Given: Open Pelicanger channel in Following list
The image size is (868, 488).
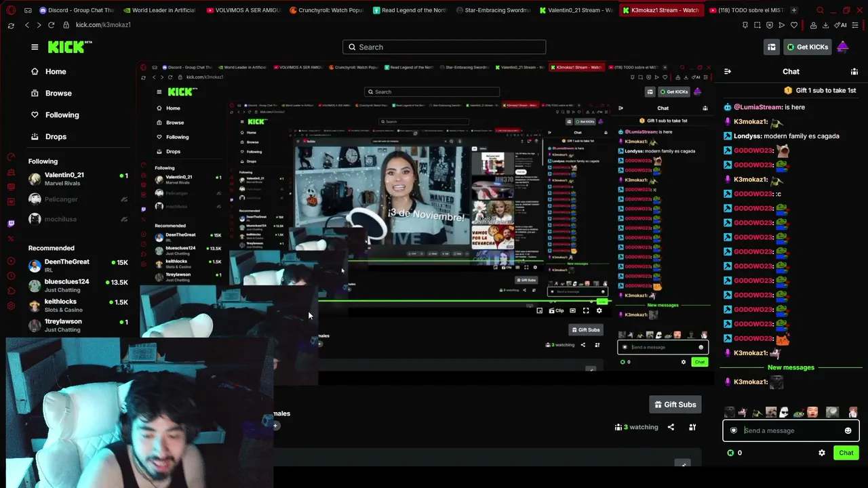Looking at the screenshot, I should pyautogui.click(x=78, y=199).
